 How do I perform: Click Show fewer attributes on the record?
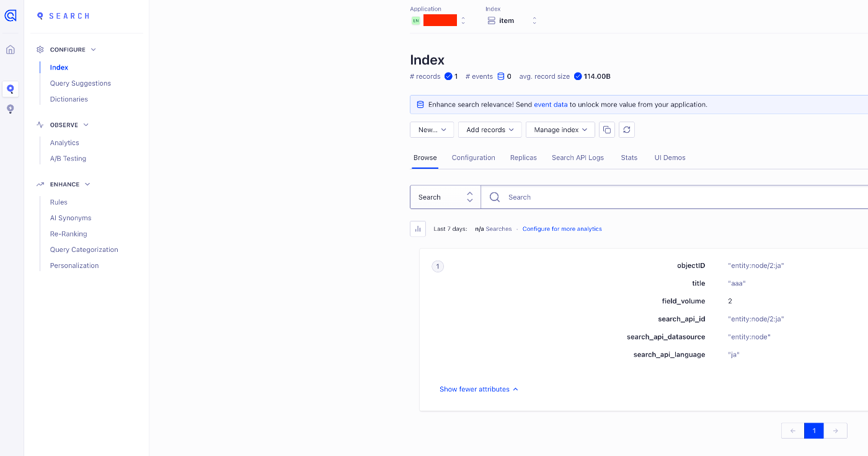pyautogui.click(x=474, y=389)
